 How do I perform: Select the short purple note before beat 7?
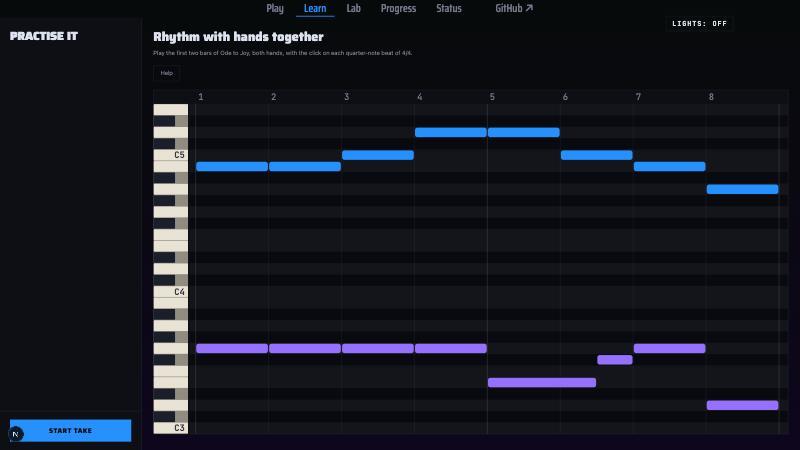pyautogui.click(x=615, y=360)
